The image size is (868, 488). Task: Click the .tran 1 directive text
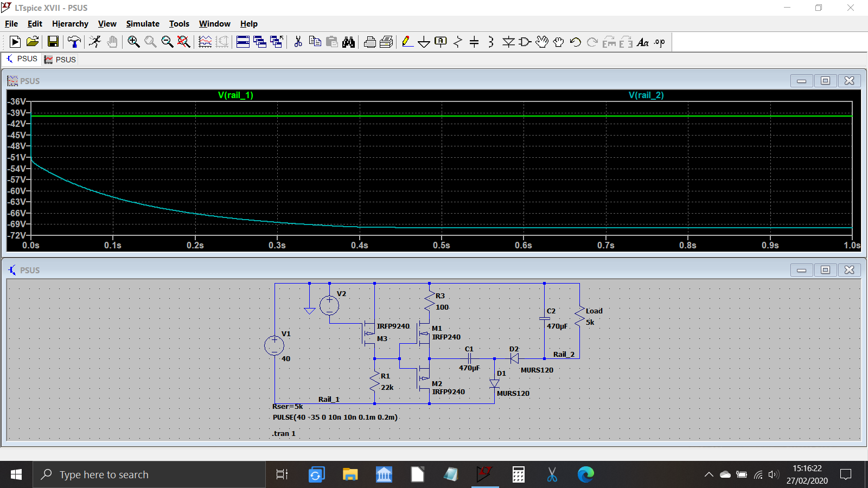click(284, 433)
